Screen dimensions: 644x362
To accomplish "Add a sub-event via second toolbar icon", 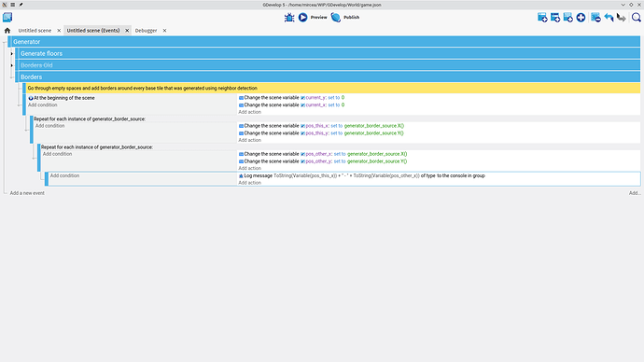I will [x=555, y=17].
